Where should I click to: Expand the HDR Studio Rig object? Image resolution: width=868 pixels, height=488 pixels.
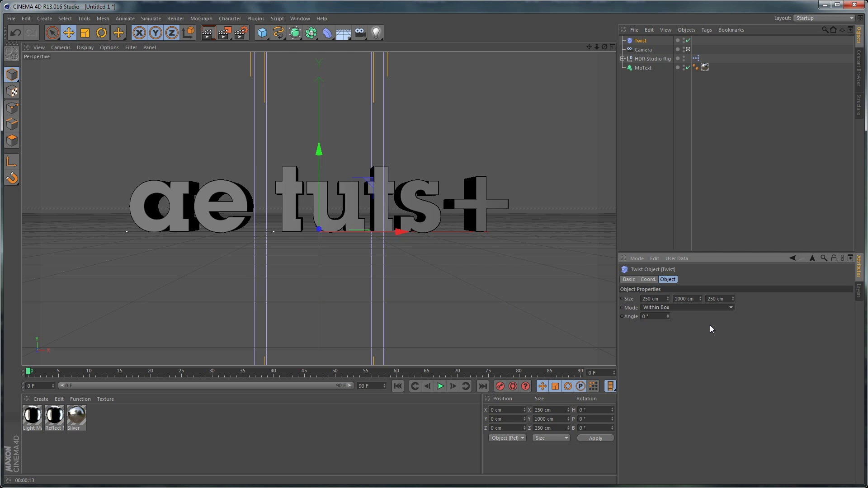point(623,59)
